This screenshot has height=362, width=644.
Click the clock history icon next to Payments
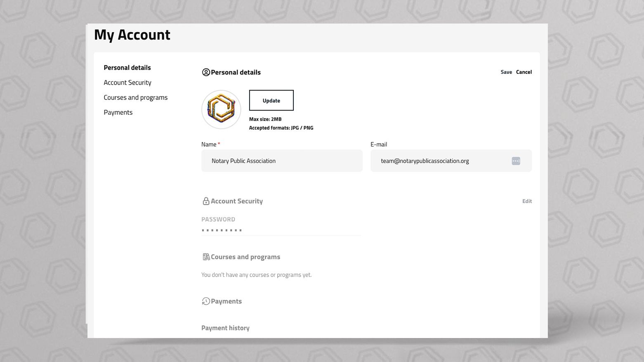[206, 301]
